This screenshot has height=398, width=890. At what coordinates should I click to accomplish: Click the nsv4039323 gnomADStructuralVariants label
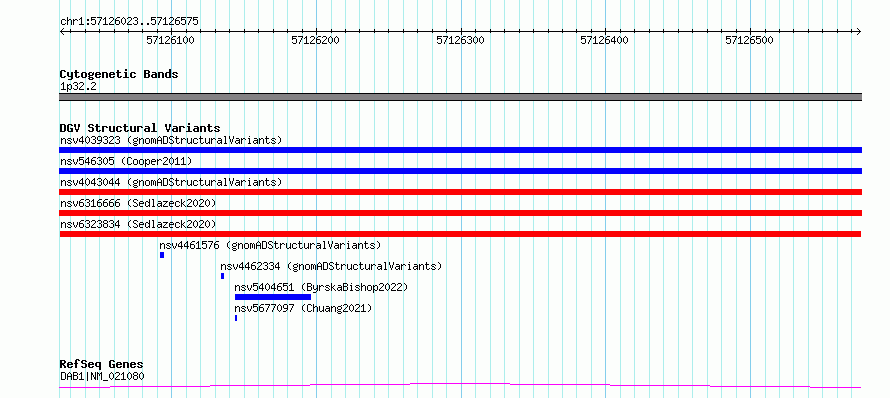(171, 140)
